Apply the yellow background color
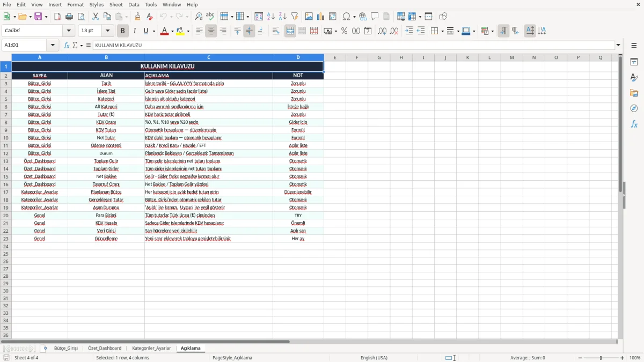Image resolution: width=644 pixels, height=362 pixels. 181,31
